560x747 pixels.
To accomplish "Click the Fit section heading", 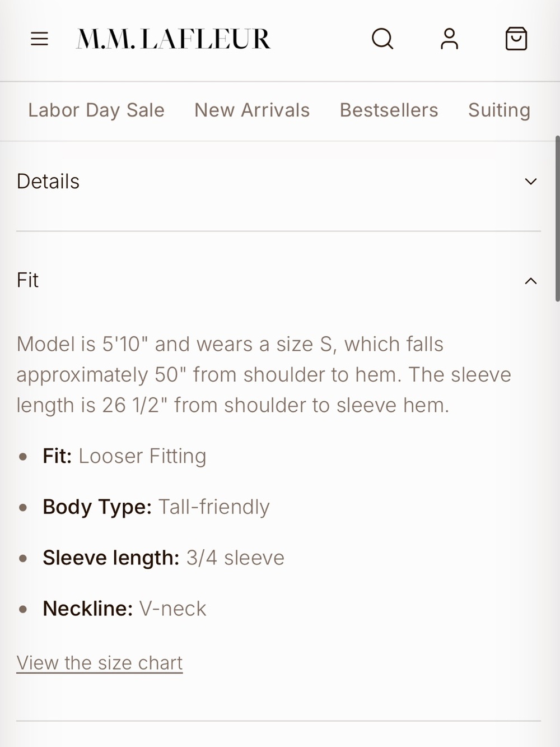I will (27, 280).
